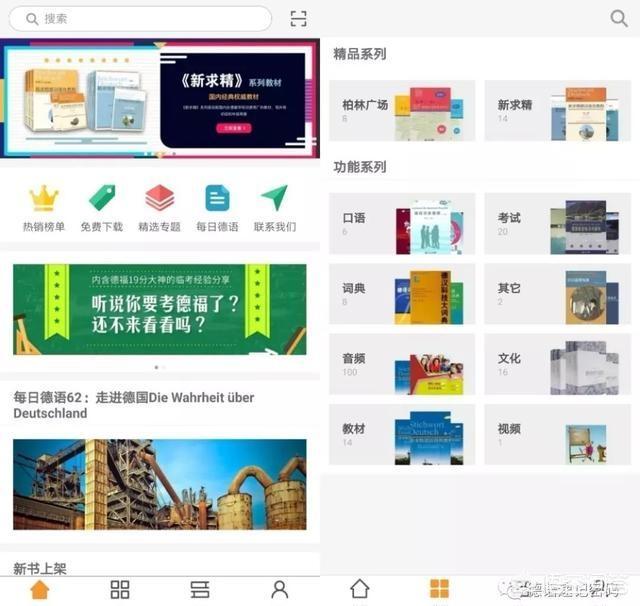Click the search input field 搜索
Screen dimensions: 640x606
(140, 19)
